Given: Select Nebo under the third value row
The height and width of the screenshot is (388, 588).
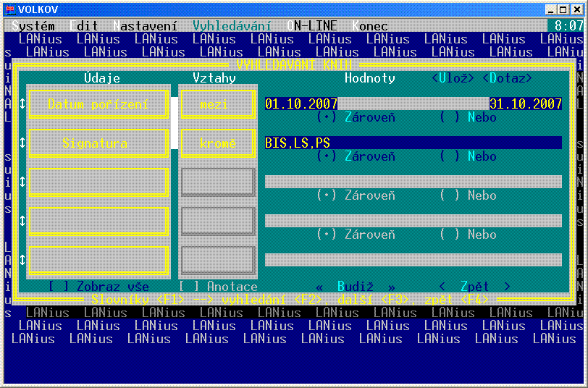Looking at the screenshot, I should tap(468, 195).
